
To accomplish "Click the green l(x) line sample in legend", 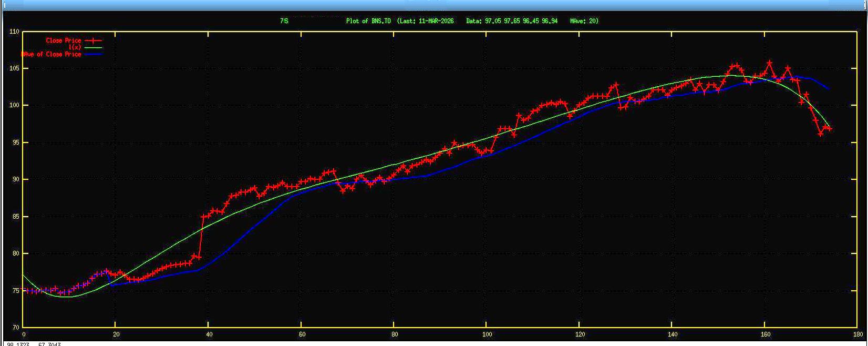I will (x=93, y=47).
